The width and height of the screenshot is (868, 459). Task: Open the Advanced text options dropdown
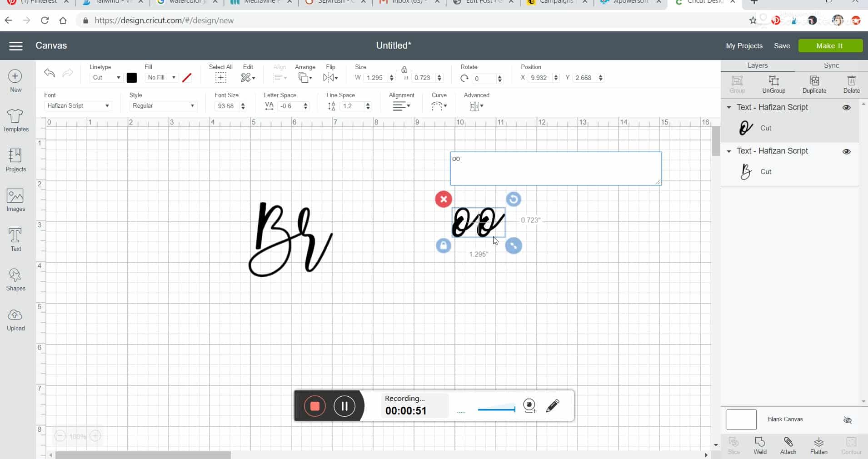(476, 106)
